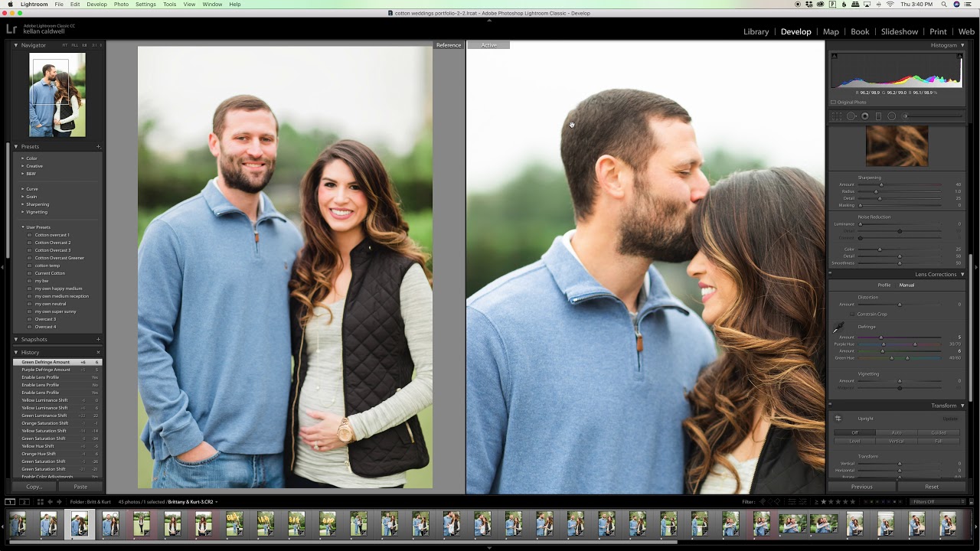The height and width of the screenshot is (551, 980).
Task: Toggle highlight clipping indicator in histogram
Action: [959, 56]
